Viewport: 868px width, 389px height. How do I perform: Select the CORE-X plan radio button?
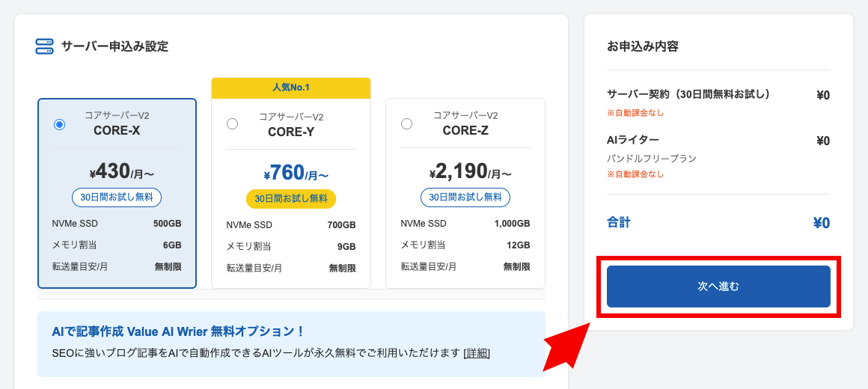(59, 124)
